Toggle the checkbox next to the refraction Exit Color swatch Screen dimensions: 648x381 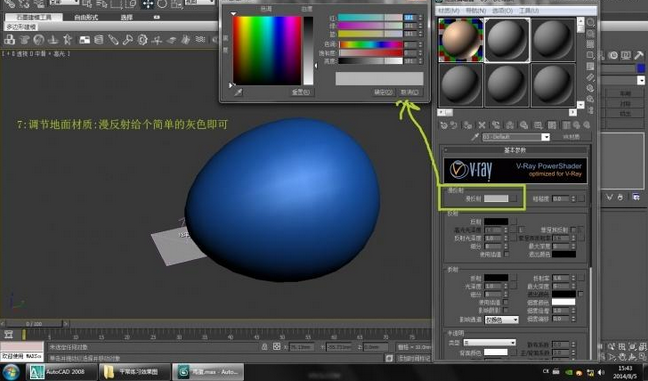[x=581, y=294]
